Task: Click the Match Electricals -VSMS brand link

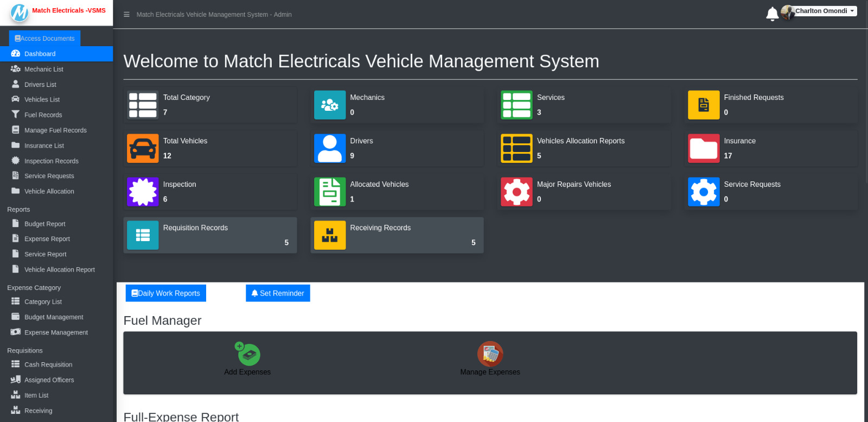Action: pyautogui.click(x=69, y=10)
